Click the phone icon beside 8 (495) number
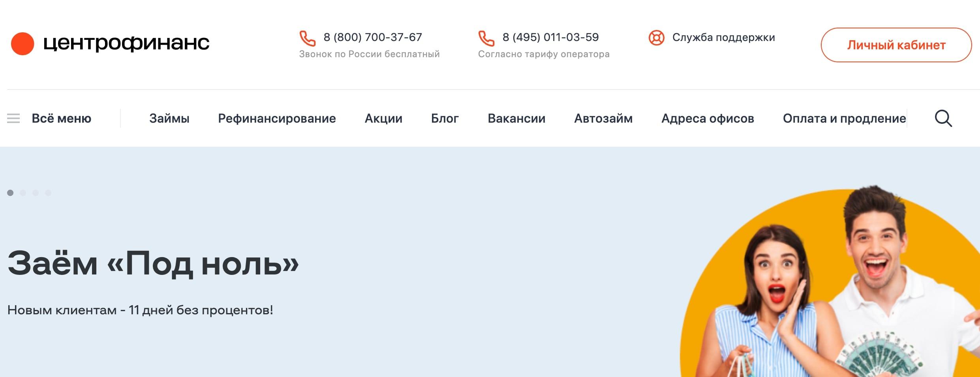Image resolution: width=980 pixels, height=377 pixels. pyautogui.click(x=486, y=38)
